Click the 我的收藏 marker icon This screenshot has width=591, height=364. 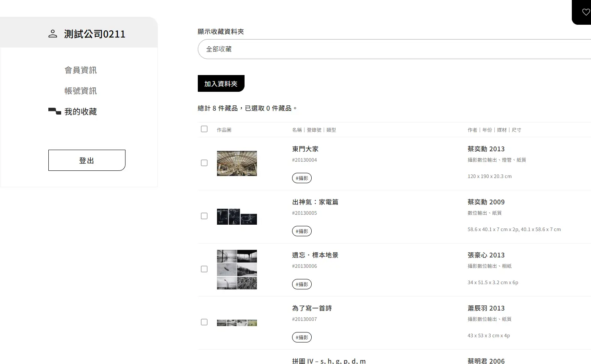(54, 111)
